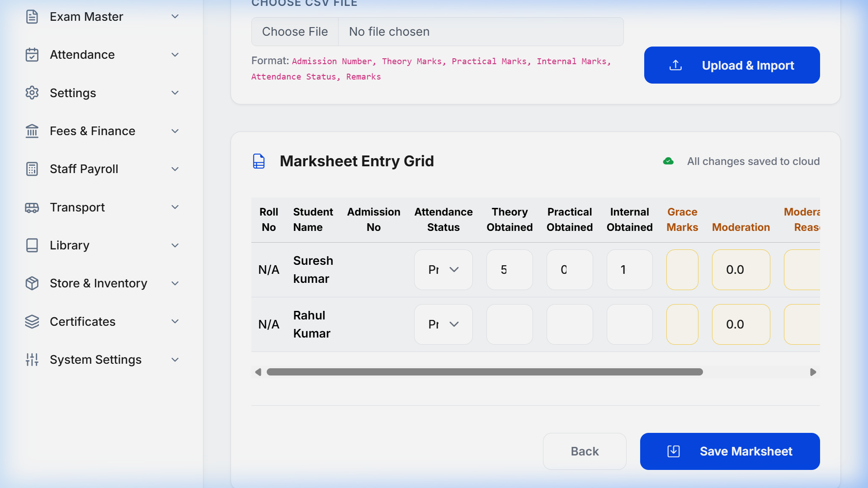Open the Fees & Finance menu
This screenshot has width=868, height=488.
click(x=103, y=131)
